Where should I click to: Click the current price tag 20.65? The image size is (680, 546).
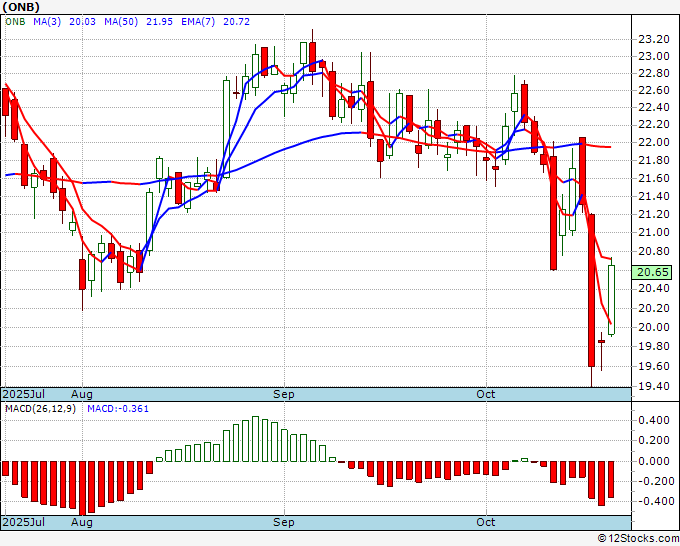coord(652,272)
